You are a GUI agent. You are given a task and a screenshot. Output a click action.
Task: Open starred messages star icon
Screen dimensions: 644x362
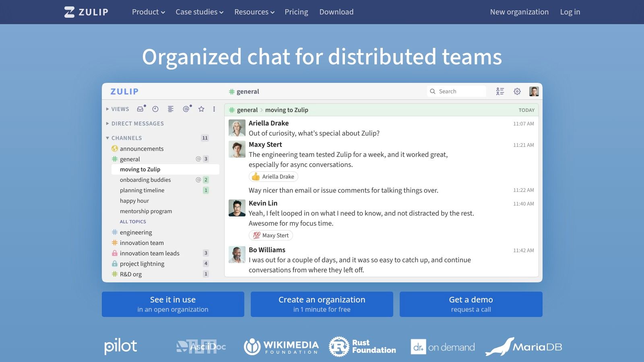pyautogui.click(x=201, y=109)
